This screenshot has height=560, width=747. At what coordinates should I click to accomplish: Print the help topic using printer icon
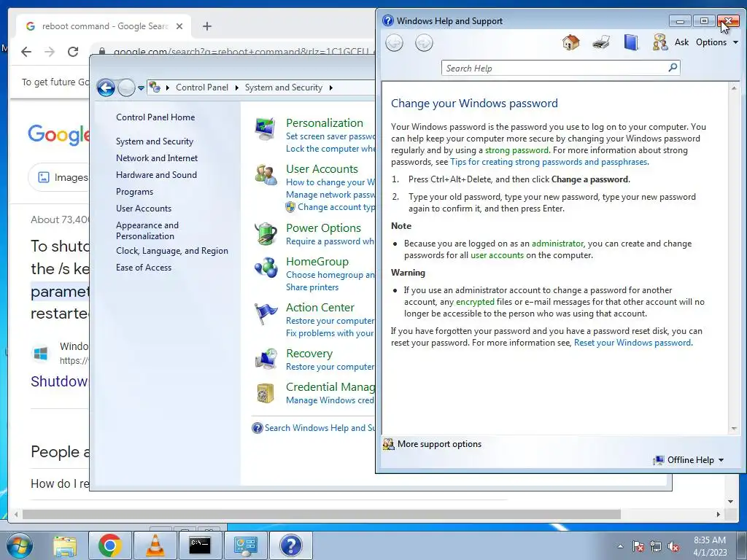[601, 42]
